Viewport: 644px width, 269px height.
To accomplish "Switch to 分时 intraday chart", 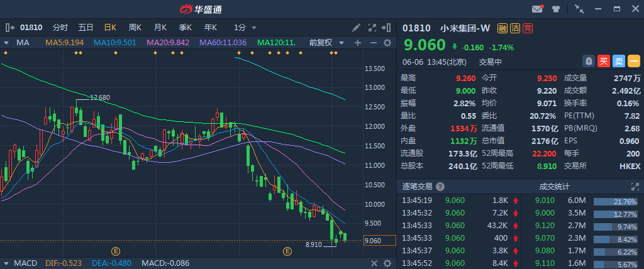I will (x=60, y=28).
